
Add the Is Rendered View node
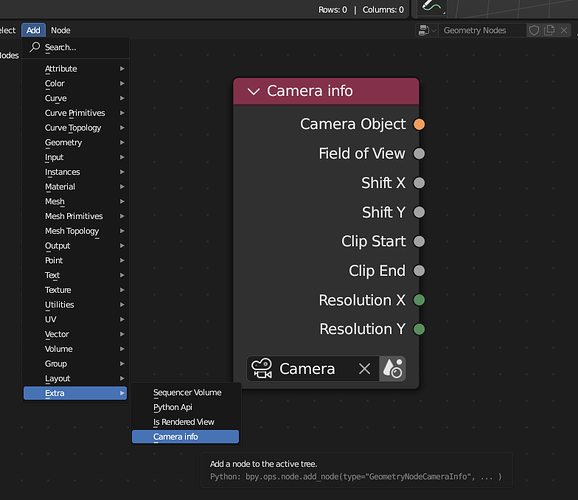185,422
